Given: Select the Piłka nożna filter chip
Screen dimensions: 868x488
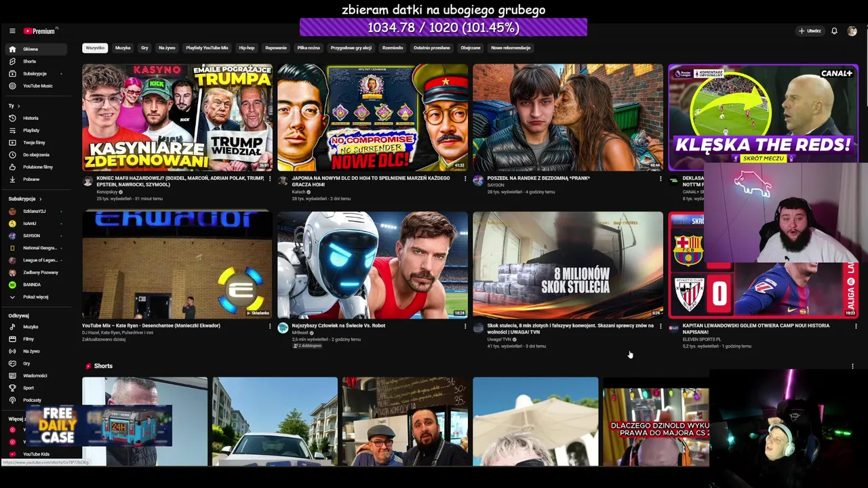Looking at the screenshot, I should tap(309, 48).
